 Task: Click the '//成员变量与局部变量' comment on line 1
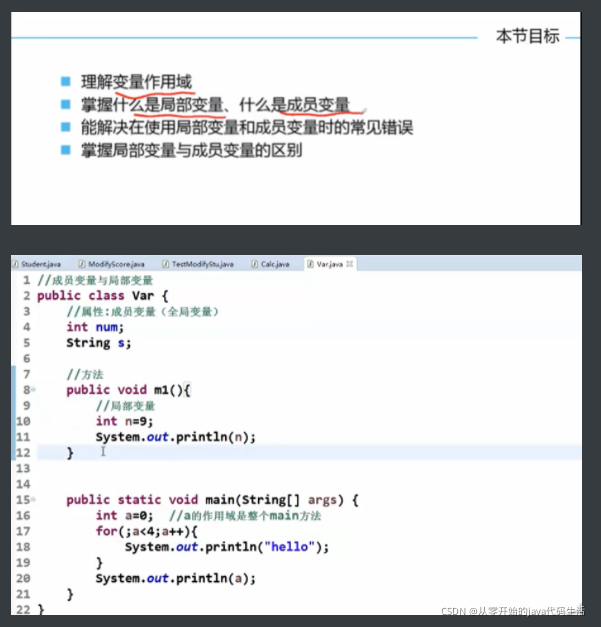tap(95, 280)
